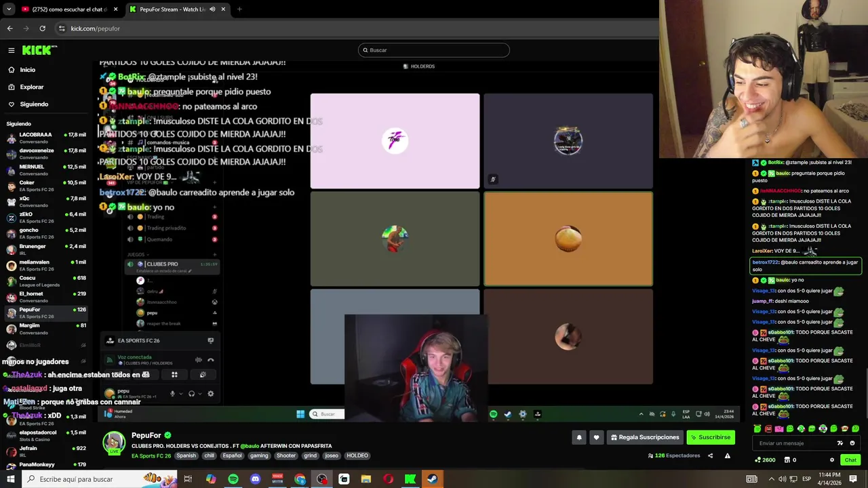Toggle the notification bell for PepuFor
The width and height of the screenshot is (868, 488).
coord(579,438)
